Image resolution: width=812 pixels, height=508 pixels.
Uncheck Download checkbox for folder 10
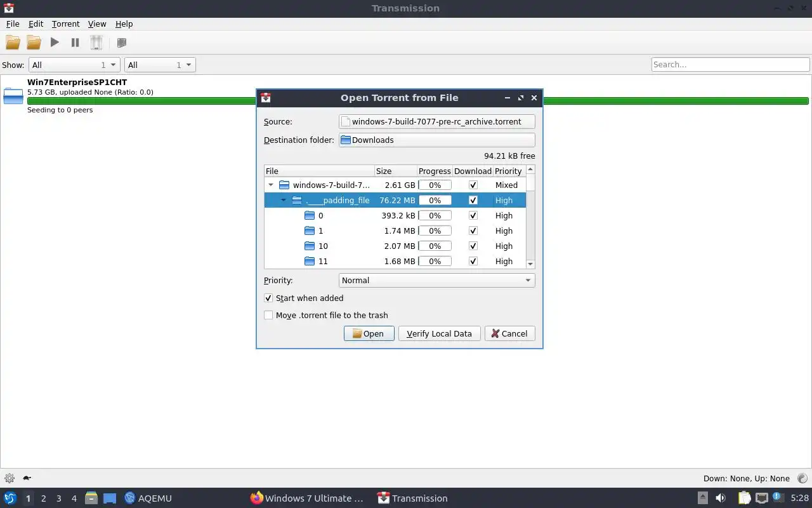click(x=473, y=246)
